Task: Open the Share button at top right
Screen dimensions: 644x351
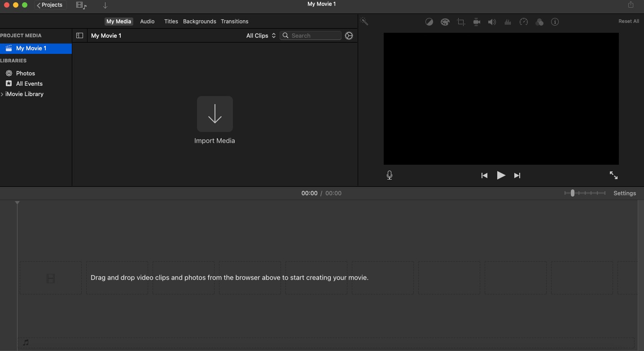Action: (631, 4)
